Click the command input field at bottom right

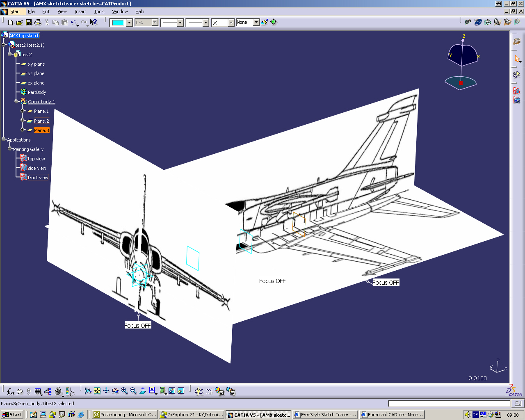450,404
